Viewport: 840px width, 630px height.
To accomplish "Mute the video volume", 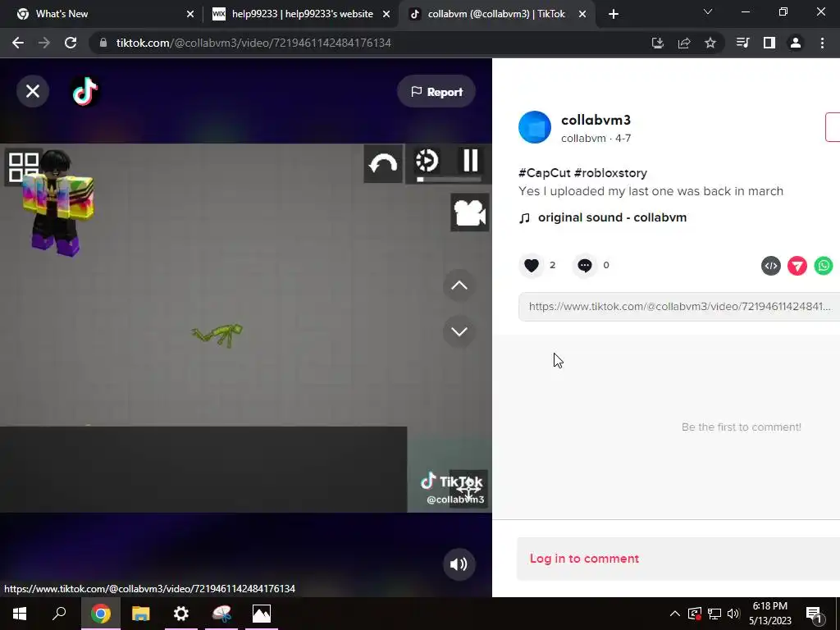I will [459, 564].
